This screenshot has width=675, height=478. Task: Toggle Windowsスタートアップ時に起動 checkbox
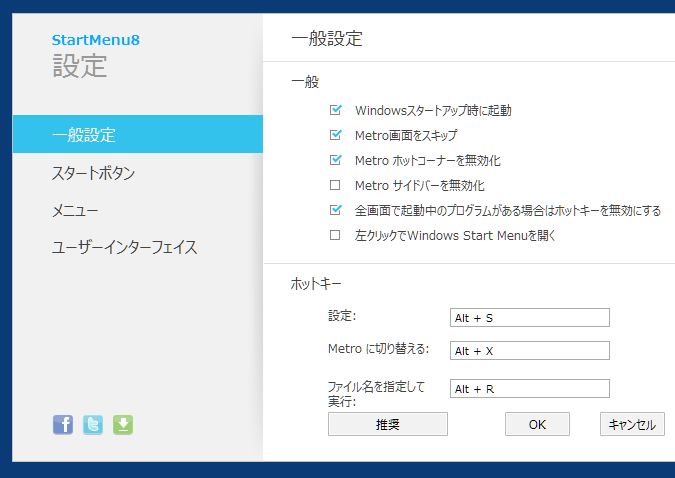[335, 110]
